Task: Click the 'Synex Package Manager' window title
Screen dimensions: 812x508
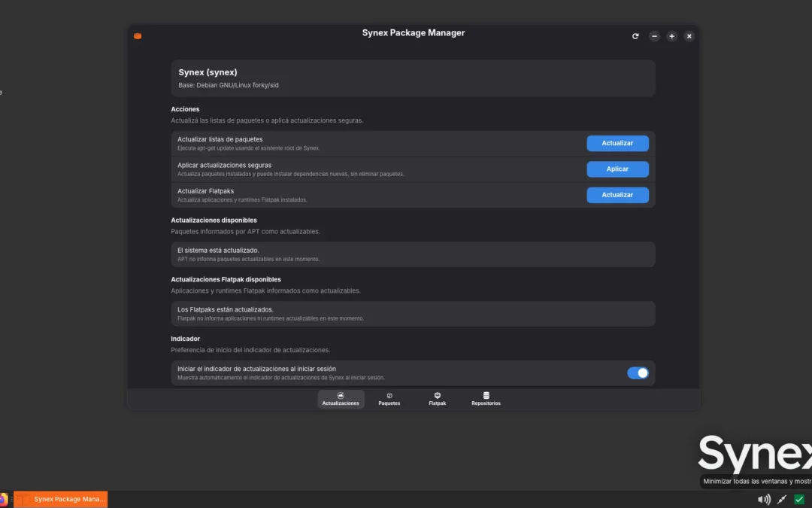Action: pyautogui.click(x=414, y=32)
